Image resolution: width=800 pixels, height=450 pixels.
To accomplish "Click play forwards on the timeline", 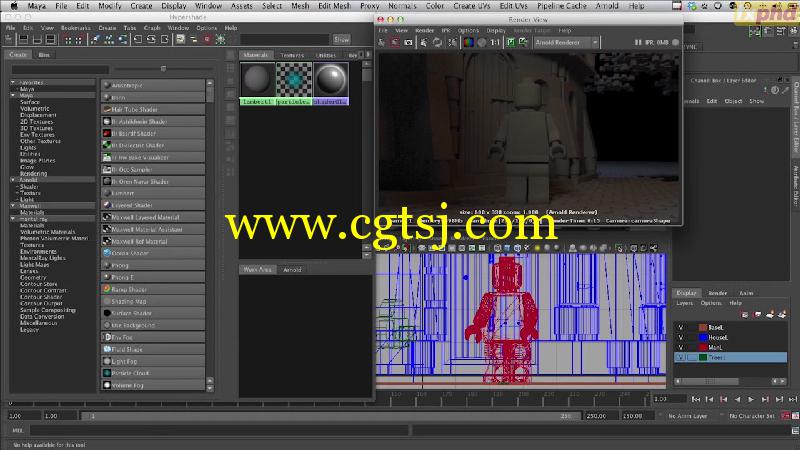I will point(751,399).
